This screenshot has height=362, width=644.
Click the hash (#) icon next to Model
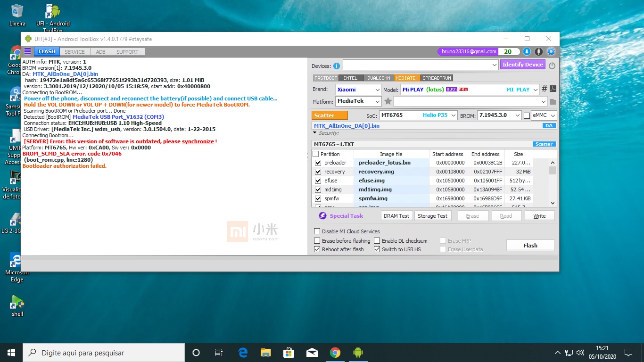544,89
